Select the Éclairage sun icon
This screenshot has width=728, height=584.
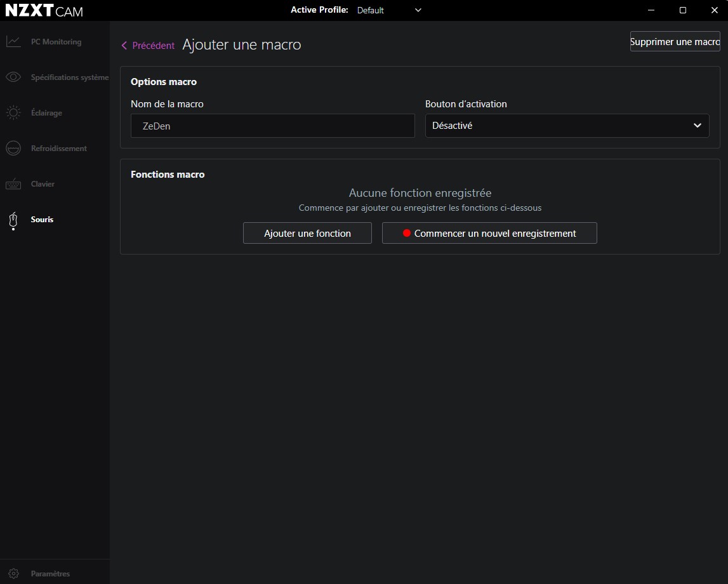click(13, 113)
